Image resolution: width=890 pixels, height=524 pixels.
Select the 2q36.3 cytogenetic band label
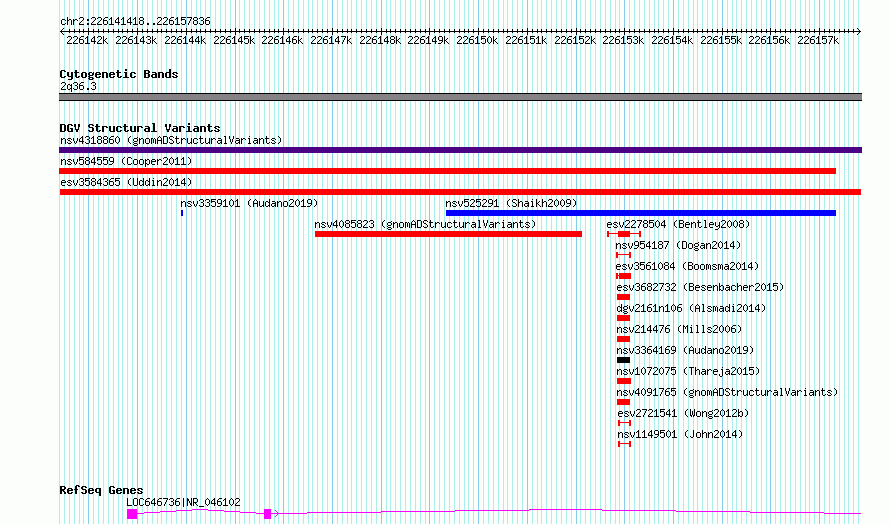[78, 87]
